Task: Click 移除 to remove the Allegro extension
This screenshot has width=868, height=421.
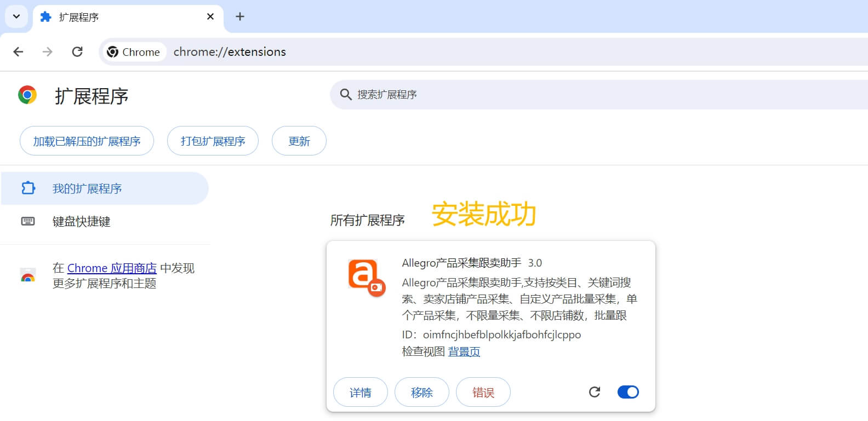Action: (x=422, y=392)
